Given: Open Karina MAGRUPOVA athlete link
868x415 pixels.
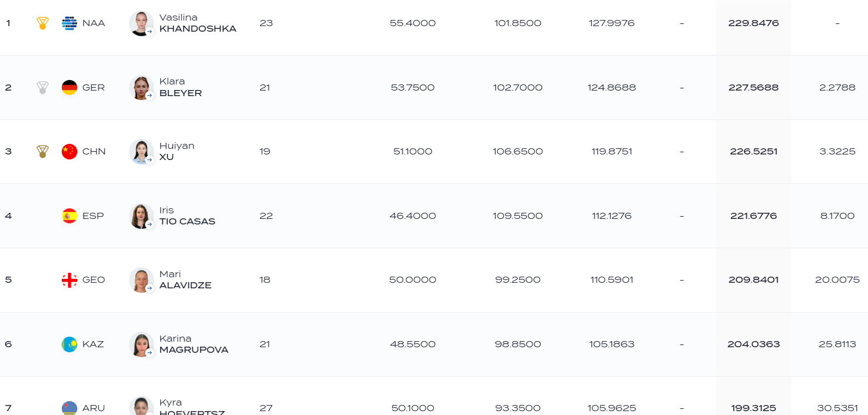Looking at the screenshot, I should pos(194,344).
